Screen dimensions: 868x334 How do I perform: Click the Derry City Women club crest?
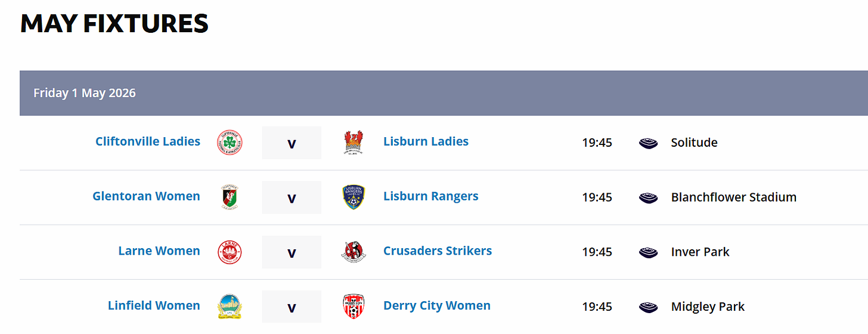click(354, 307)
